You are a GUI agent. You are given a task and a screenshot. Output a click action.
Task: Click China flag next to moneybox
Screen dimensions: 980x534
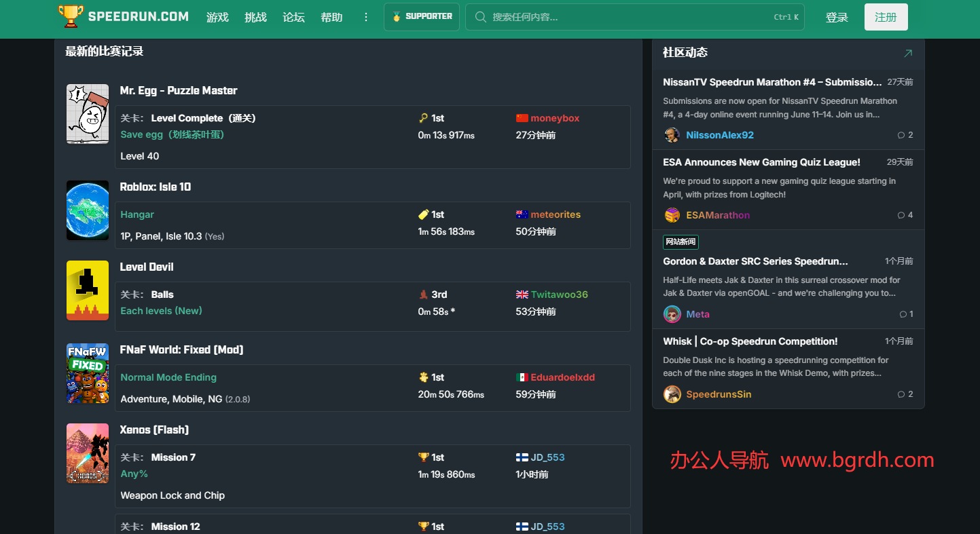pos(522,118)
